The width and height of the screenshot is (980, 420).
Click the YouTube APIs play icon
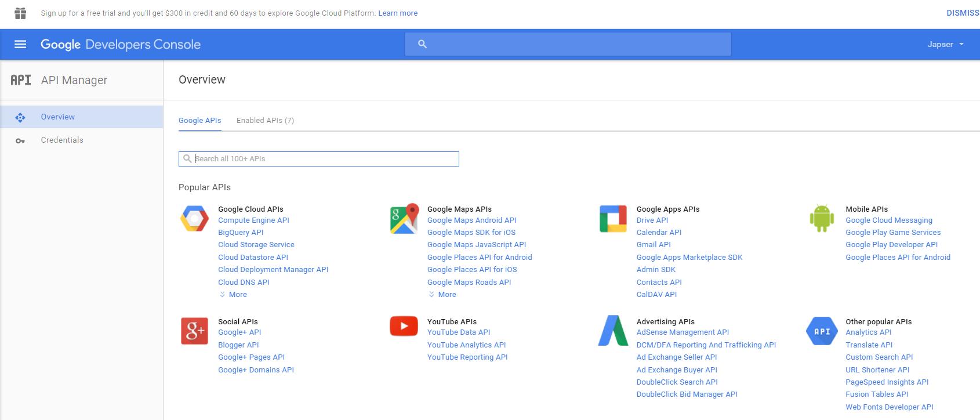pyautogui.click(x=404, y=326)
